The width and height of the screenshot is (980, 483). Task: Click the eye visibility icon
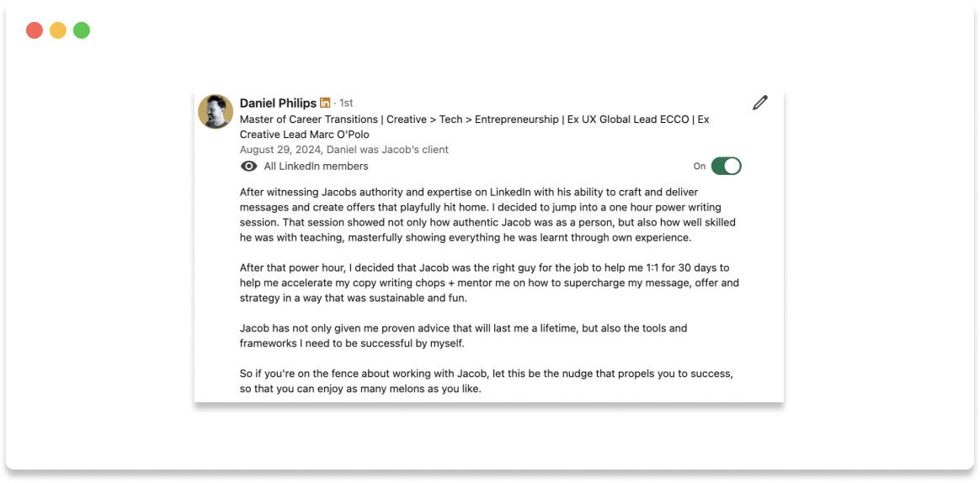(248, 166)
